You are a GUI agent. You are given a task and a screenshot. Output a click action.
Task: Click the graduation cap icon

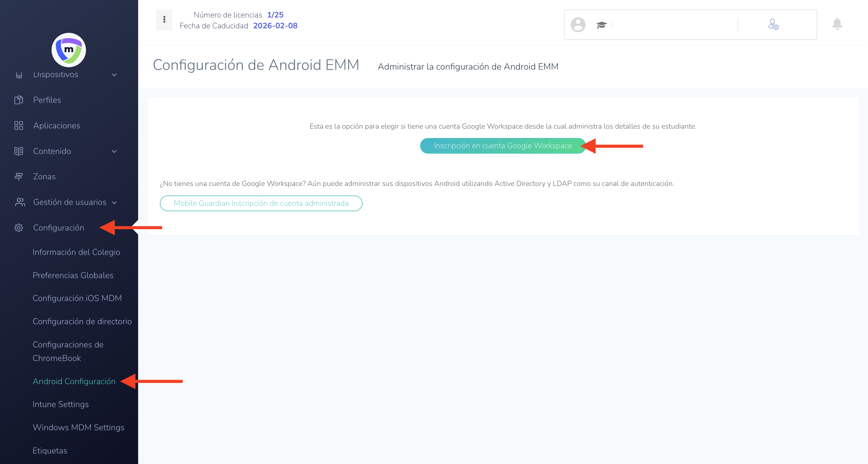601,25
